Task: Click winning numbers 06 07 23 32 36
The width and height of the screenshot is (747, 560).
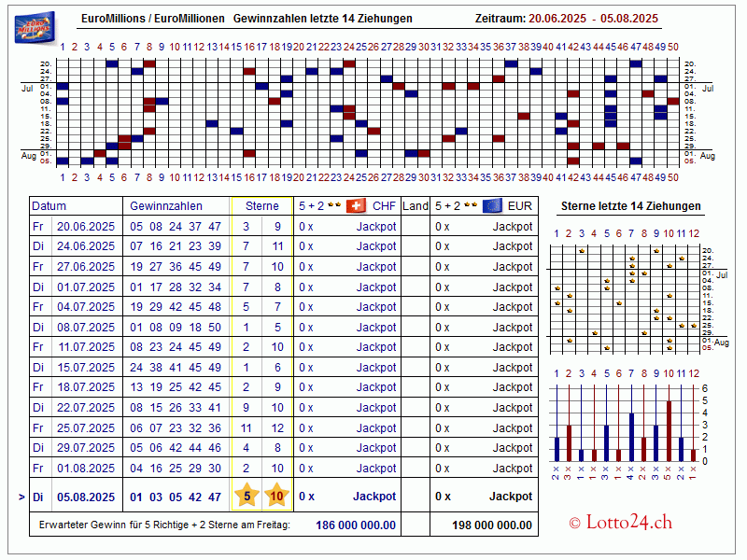Action: (176, 428)
